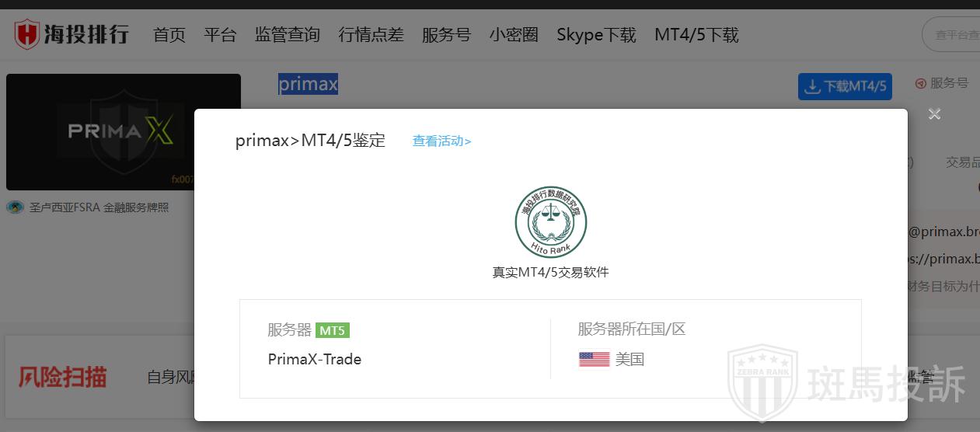Click the PrimaX-Trade server name
Viewport: 980px width, 432px height.
pos(315,359)
